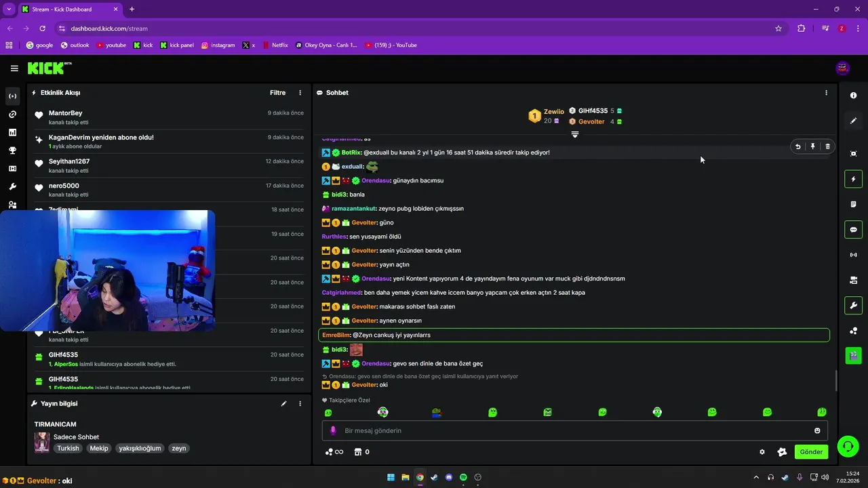Open the hamburger menu beside the Kick logo

pos(14,68)
